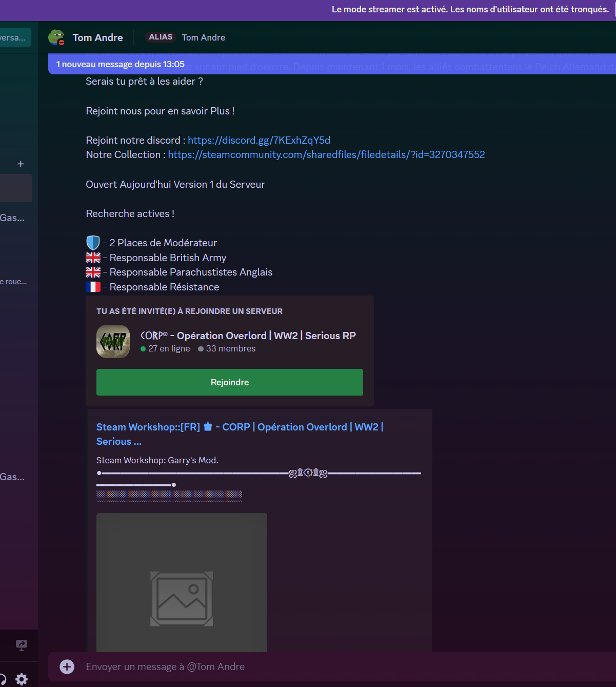Viewport: 616px width, 687px height.
Task: Click the 'Responsable Parachustistes Anglais' text
Action: click(x=191, y=272)
